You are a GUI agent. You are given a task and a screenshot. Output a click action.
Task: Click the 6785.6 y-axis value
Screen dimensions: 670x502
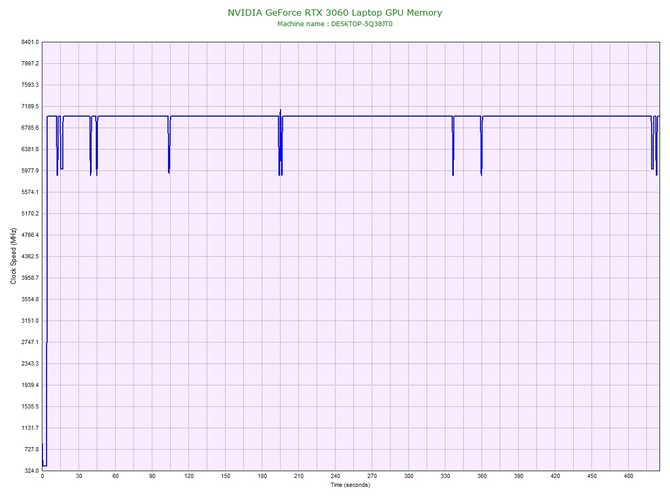pyautogui.click(x=30, y=128)
